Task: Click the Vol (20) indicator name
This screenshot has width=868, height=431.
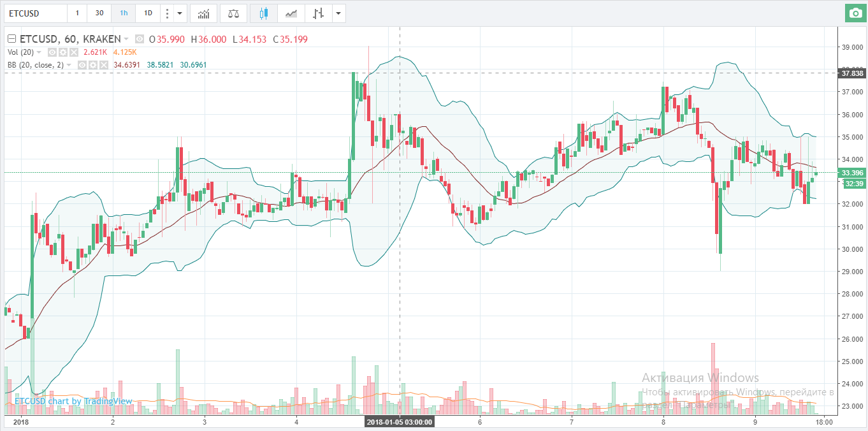Action: coord(20,52)
